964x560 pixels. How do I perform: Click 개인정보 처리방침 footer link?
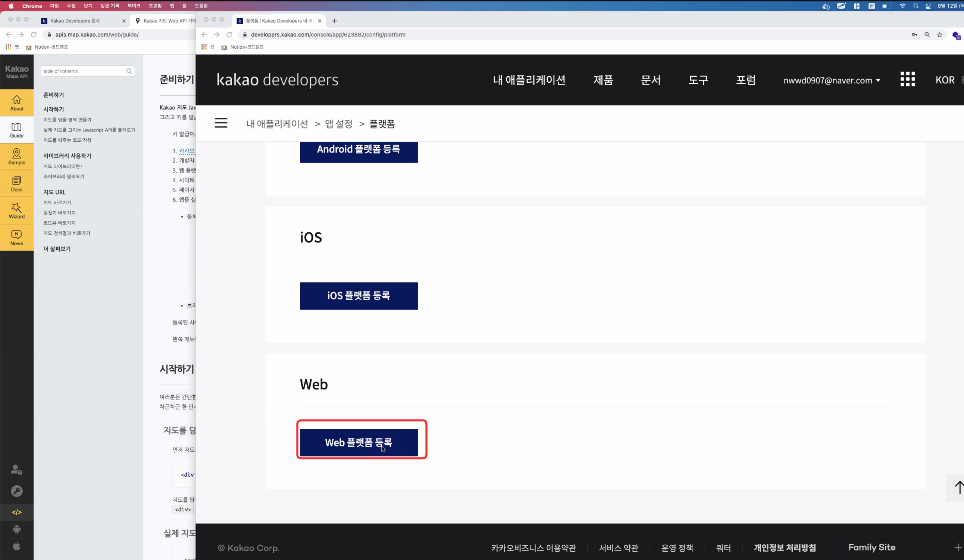pos(785,547)
